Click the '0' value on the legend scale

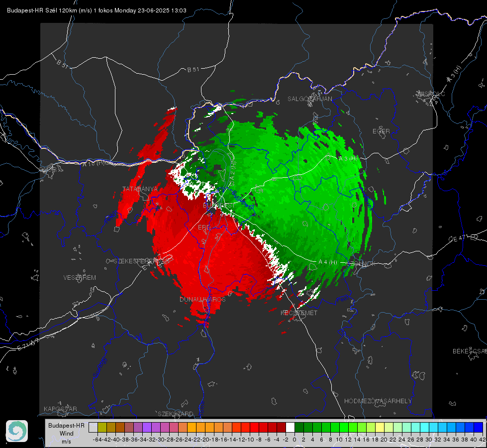pyautogui.click(x=294, y=440)
